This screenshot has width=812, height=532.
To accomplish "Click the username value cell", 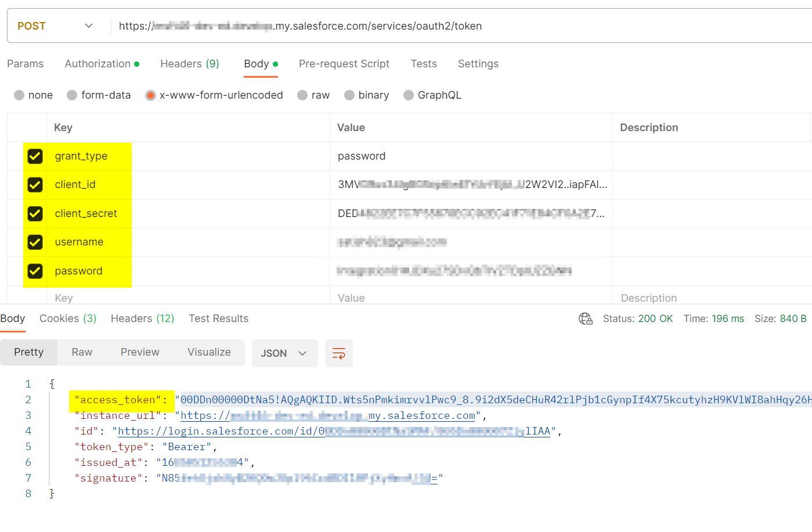I will 471,242.
